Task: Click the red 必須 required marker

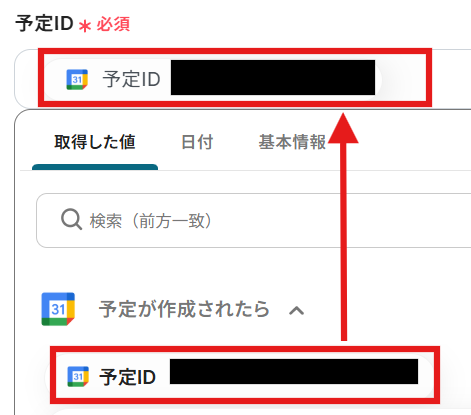Action: 113,24
